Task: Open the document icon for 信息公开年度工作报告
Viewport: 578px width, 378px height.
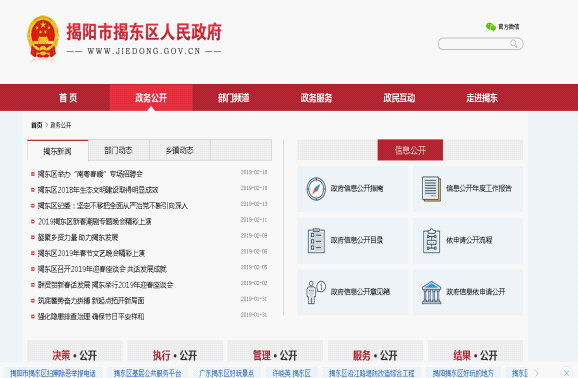Action: [x=431, y=189]
